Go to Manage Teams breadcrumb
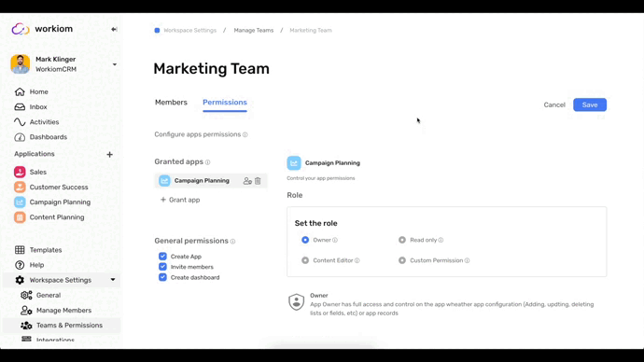The image size is (644, 362). (254, 31)
